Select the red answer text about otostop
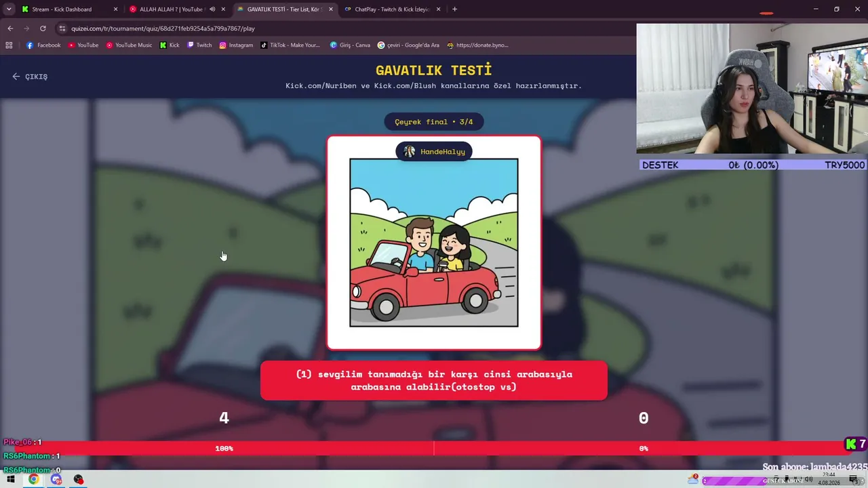 434,381
